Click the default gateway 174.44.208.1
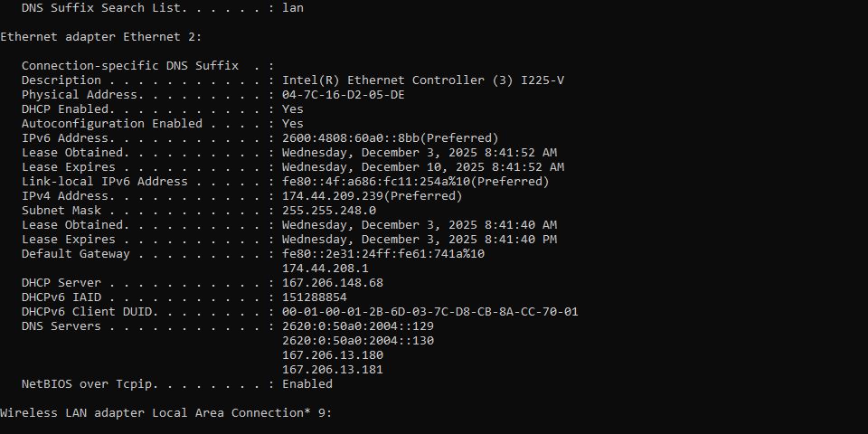 point(325,269)
